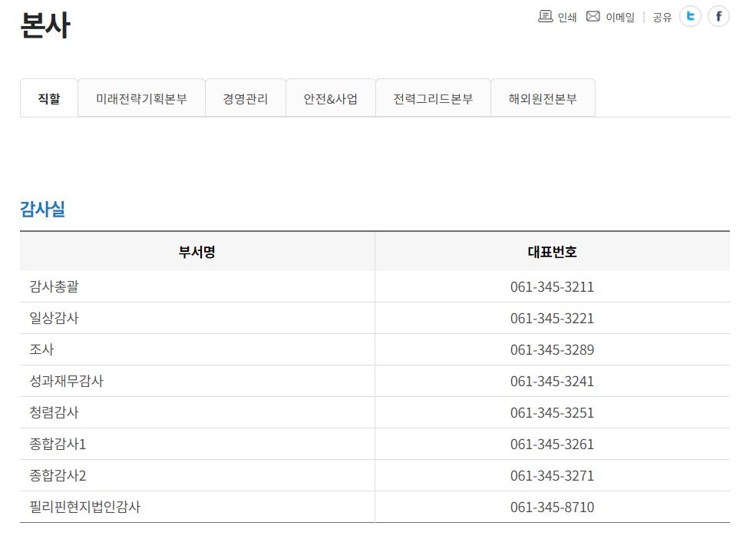
Task: Click the 감사실 section heading
Action: click(42, 209)
